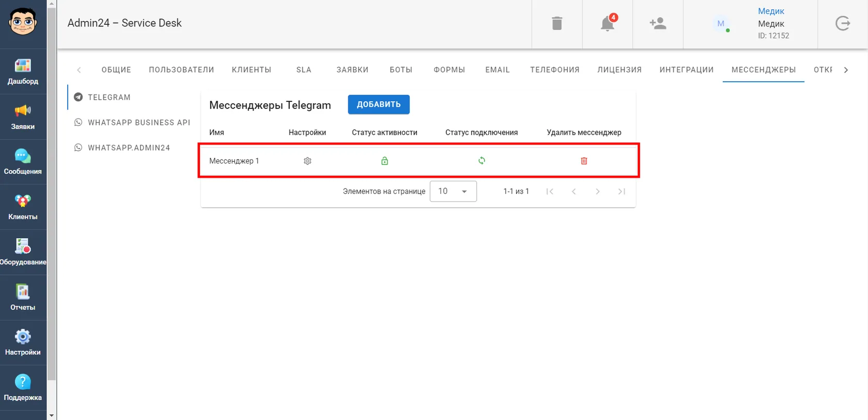This screenshot has height=420, width=868.
Task: Click the Статус активности column header
Action: [384, 132]
